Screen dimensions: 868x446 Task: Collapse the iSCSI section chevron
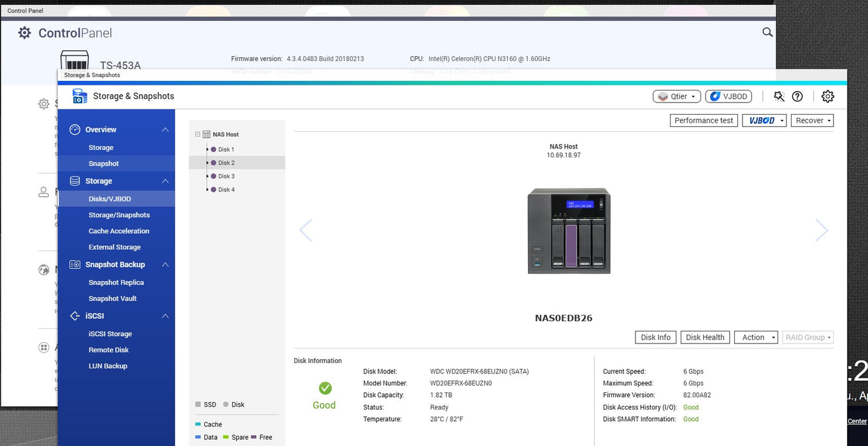(165, 315)
